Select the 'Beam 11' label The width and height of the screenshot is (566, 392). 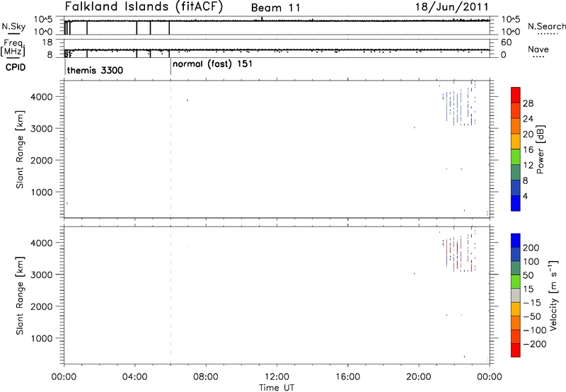(x=275, y=8)
